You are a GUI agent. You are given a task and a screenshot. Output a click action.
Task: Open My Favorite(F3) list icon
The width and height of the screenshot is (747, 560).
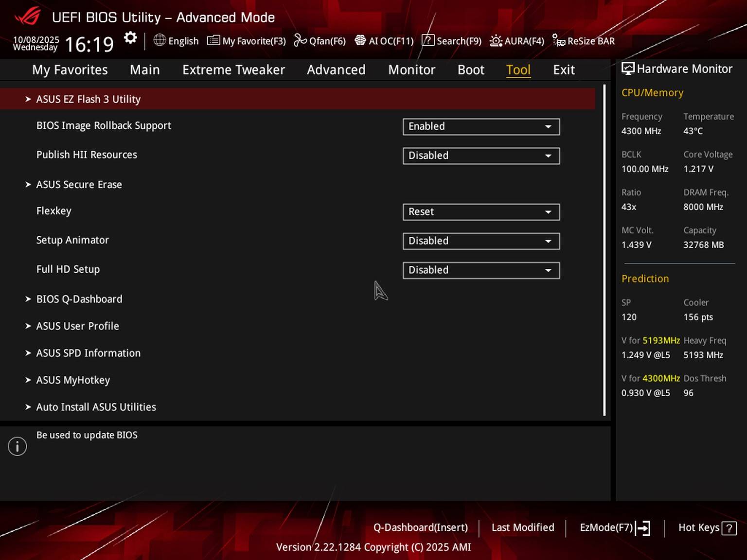pyautogui.click(x=213, y=40)
